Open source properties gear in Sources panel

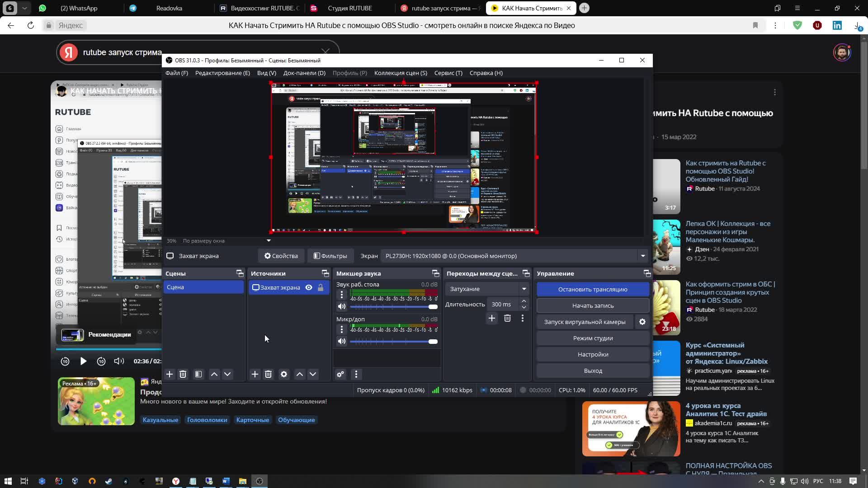click(x=284, y=374)
